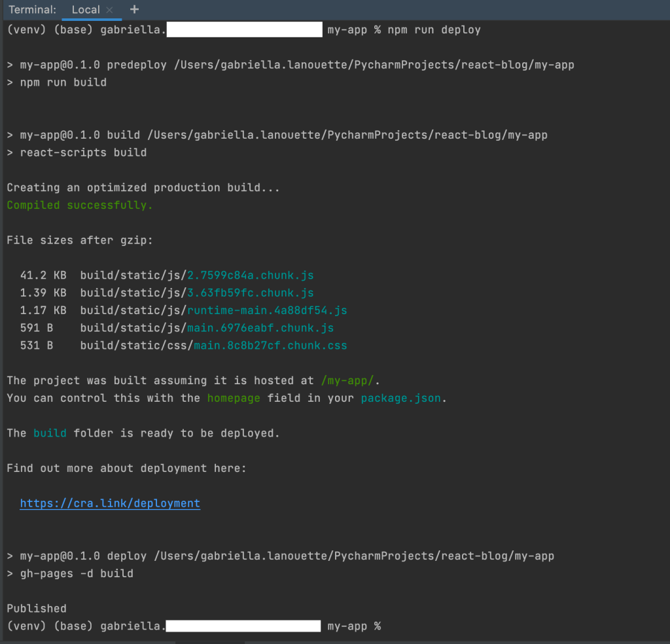Click the runtime-main.4a88df54.js file name
This screenshot has height=644, width=670.
click(x=267, y=310)
